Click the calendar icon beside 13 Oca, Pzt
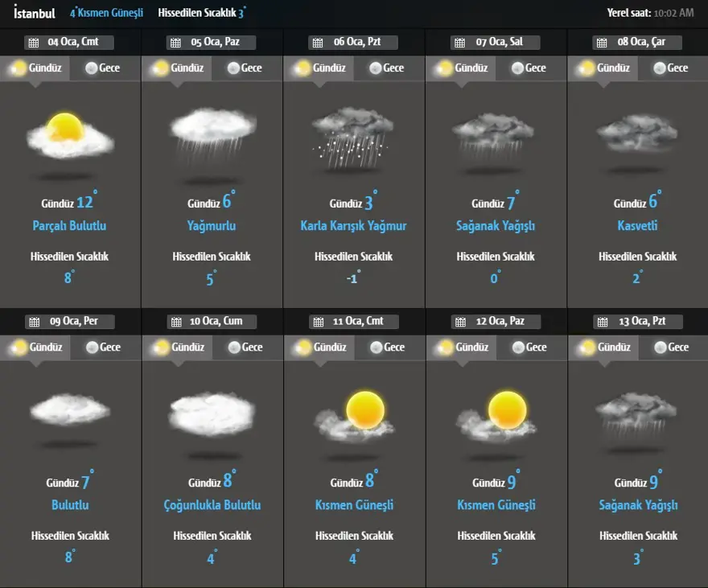708x588 pixels. pos(602,322)
